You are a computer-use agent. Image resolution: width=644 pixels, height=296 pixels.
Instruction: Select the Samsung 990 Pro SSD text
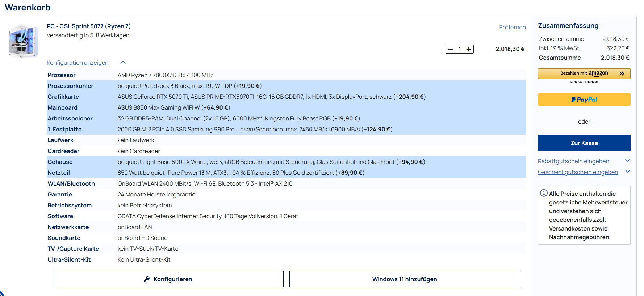pos(255,129)
